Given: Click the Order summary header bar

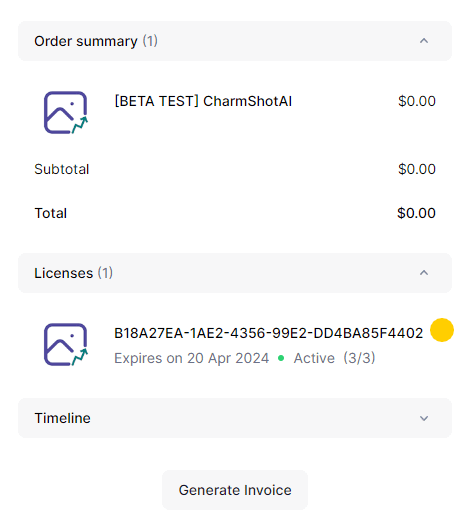Looking at the screenshot, I should coord(235,41).
